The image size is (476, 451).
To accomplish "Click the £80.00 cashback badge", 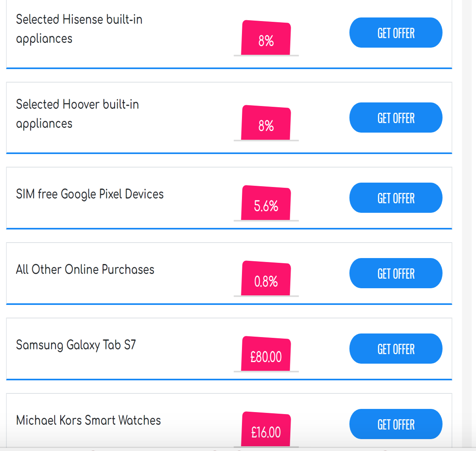I will (266, 354).
